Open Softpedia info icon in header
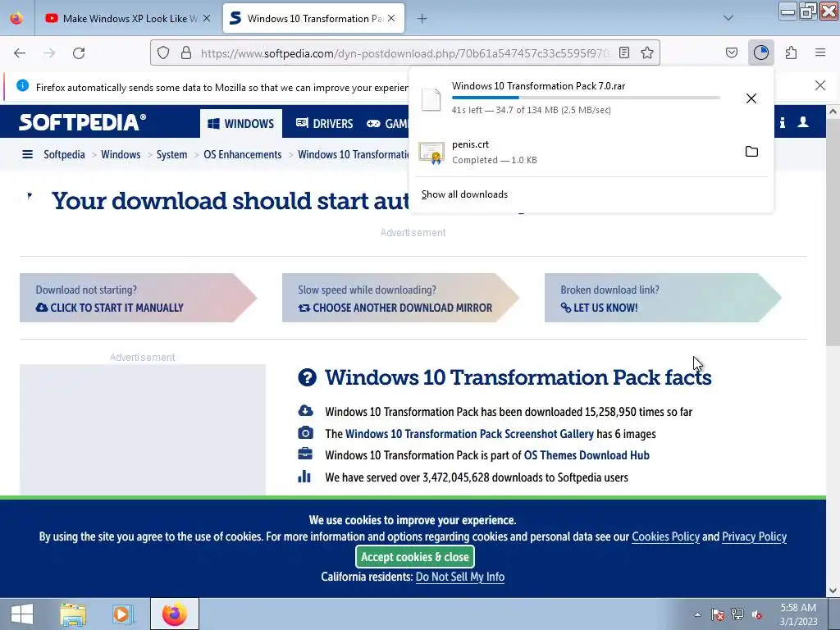 pyautogui.click(x=782, y=123)
